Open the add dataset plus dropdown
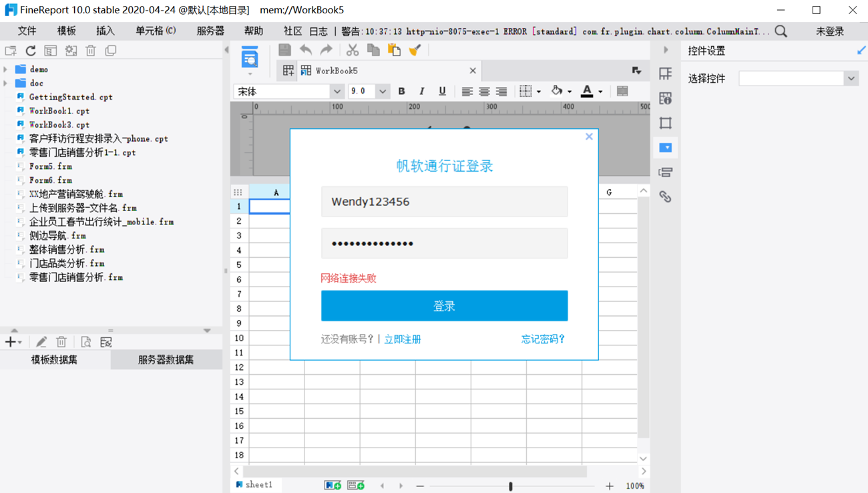 [x=13, y=342]
